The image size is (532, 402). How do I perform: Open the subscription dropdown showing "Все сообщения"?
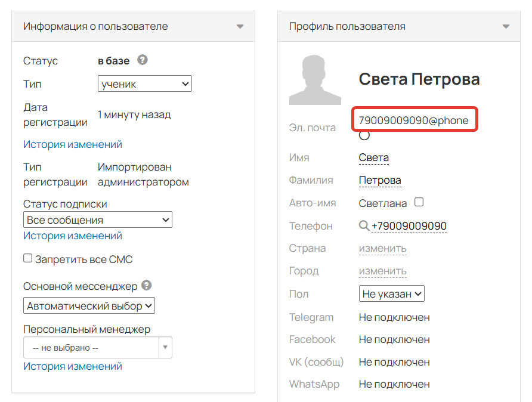(x=97, y=219)
